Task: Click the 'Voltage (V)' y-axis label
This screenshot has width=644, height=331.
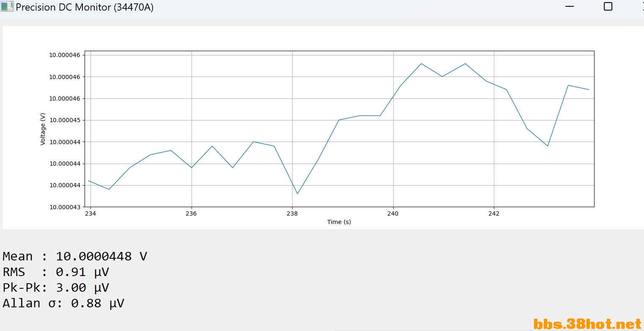Action: coord(43,129)
